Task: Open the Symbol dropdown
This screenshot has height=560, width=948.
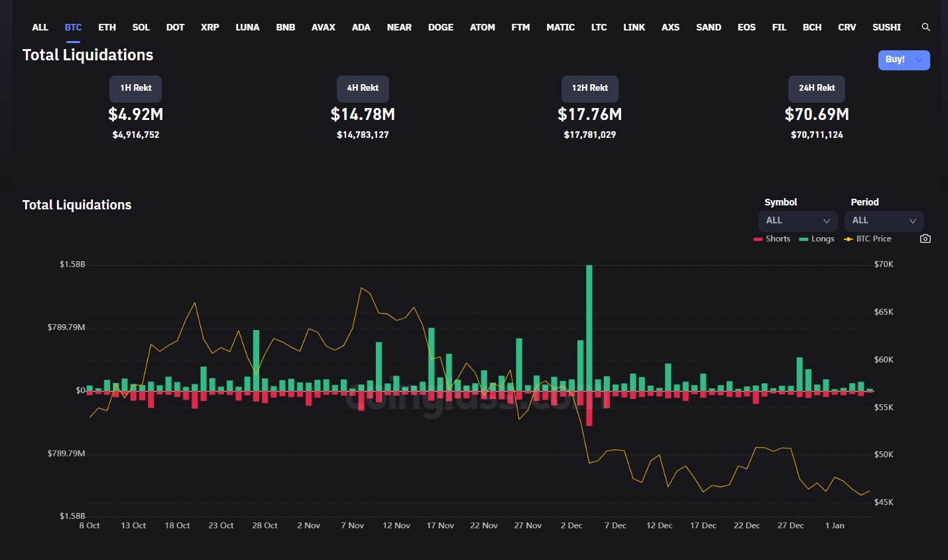Action: tap(798, 221)
